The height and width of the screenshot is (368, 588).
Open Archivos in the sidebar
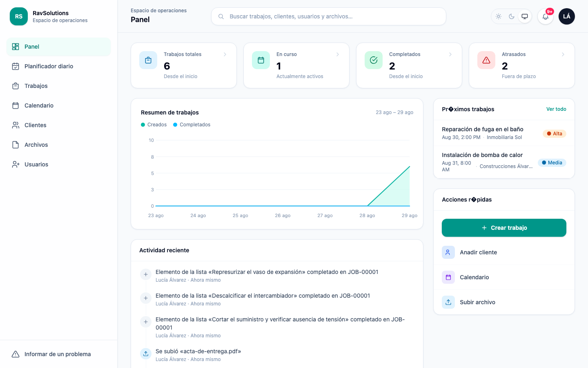coord(59,145)
